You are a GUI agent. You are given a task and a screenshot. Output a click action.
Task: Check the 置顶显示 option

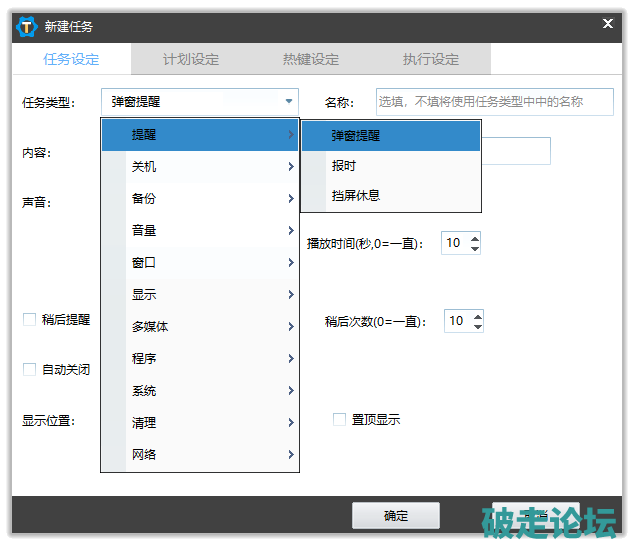pyautogui.click(x=339, y=419)
